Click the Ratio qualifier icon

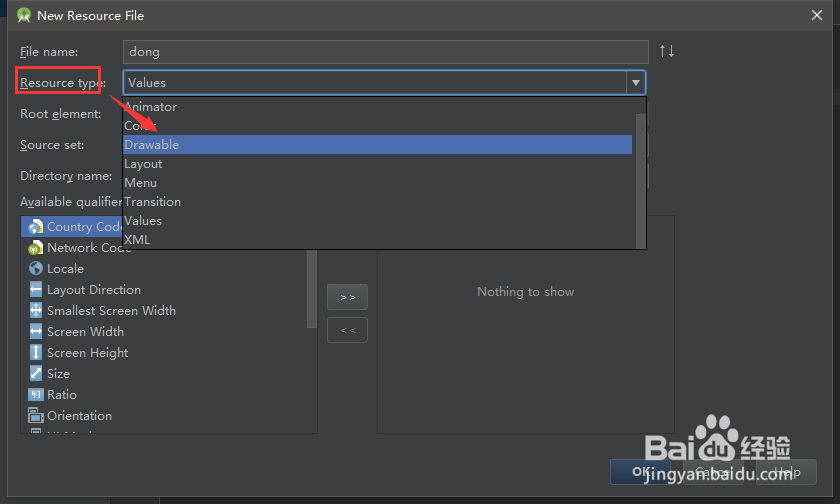(35, 395)
